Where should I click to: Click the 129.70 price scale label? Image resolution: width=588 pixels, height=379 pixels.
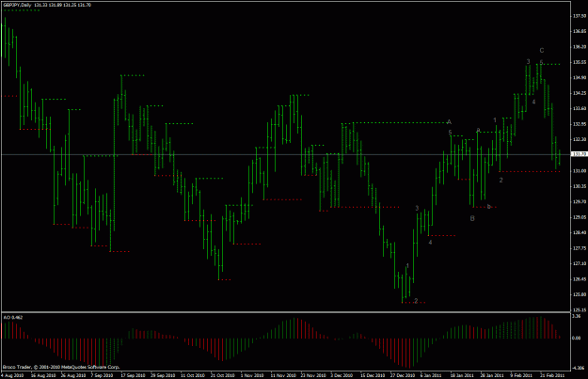[579, 201]
